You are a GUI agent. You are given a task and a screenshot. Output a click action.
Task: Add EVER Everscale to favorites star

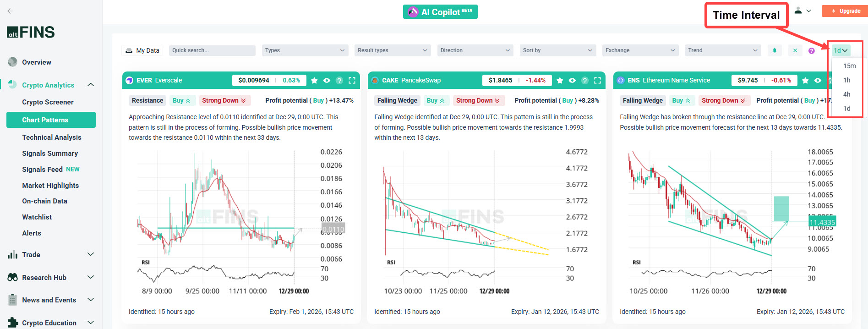tap(314, 80)
